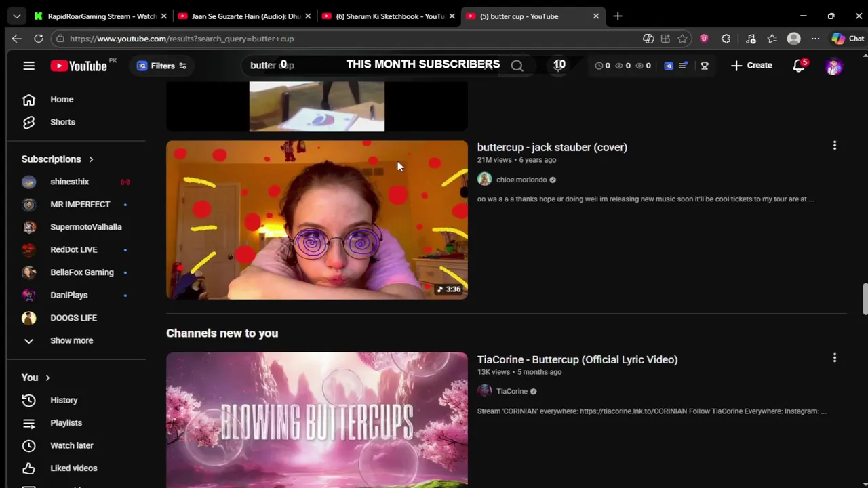Open more options for the TiaCorine video
This screenshot has width=868, height=488.
835,358
